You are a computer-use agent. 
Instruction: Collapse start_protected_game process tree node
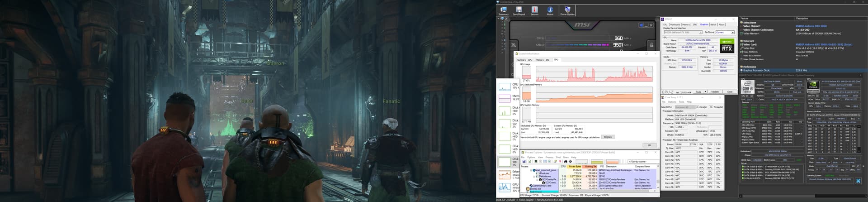coord(531,170)
